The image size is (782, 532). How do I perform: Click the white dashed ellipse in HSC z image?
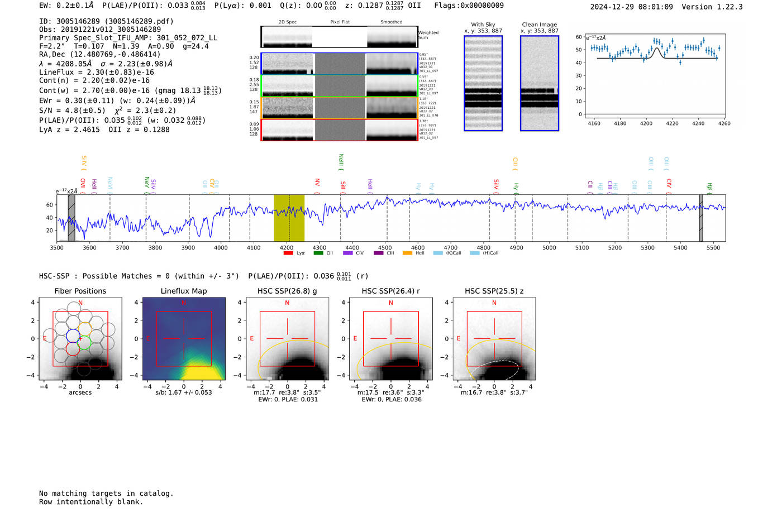(494, 370)
